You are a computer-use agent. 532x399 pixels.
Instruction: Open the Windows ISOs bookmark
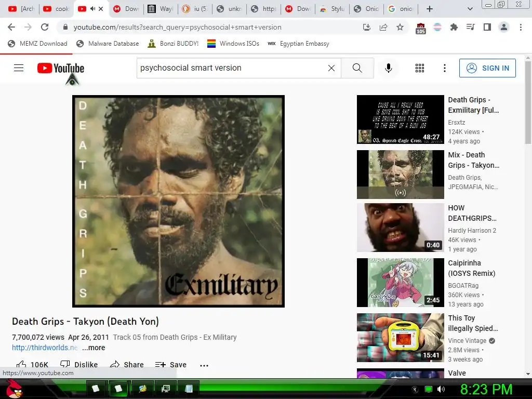coord(233,44)
